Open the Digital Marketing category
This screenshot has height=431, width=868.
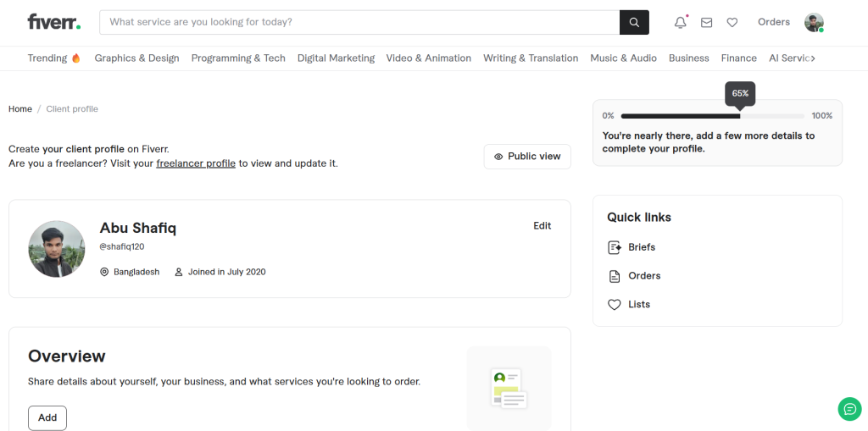click(x=336, y=58)
